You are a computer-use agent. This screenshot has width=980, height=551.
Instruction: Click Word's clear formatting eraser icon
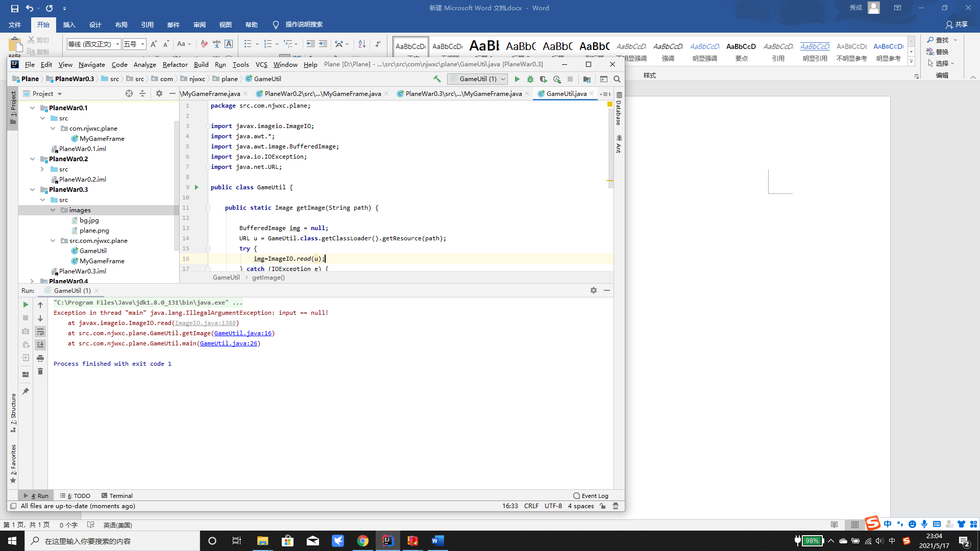(x=204, y=44)
